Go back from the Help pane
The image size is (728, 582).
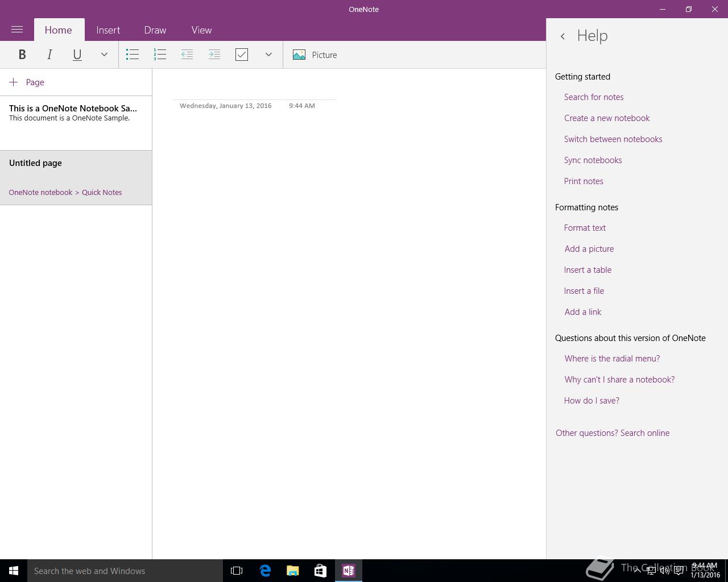tap(562, 36)
